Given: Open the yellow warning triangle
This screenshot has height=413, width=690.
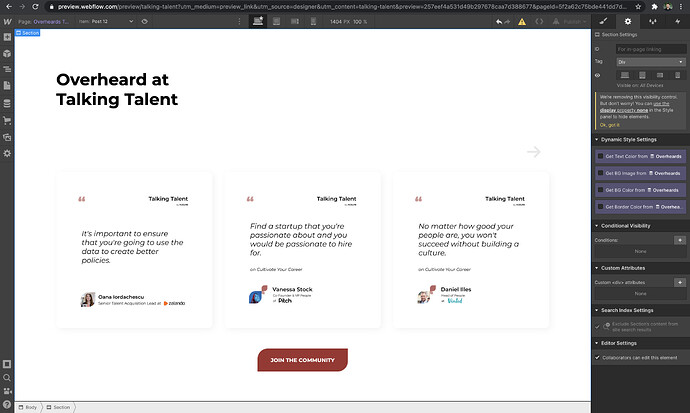Looking at the screenshot, I should [522, 22].
